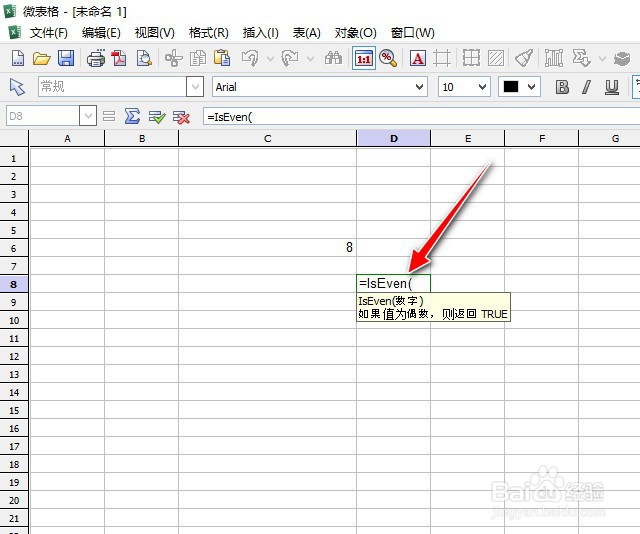Select column D header
640x534 pixels.
(x=393, y=138)
